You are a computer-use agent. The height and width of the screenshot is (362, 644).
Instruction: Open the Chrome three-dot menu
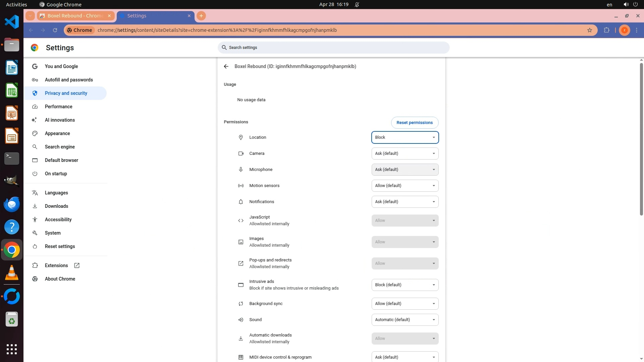637,30
